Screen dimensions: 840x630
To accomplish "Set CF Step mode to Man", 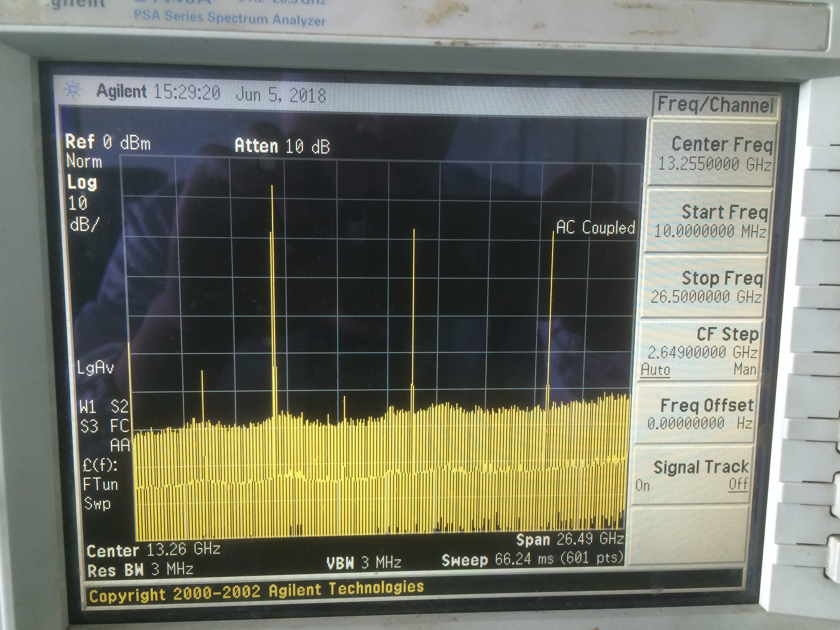I will coord(745,369).
